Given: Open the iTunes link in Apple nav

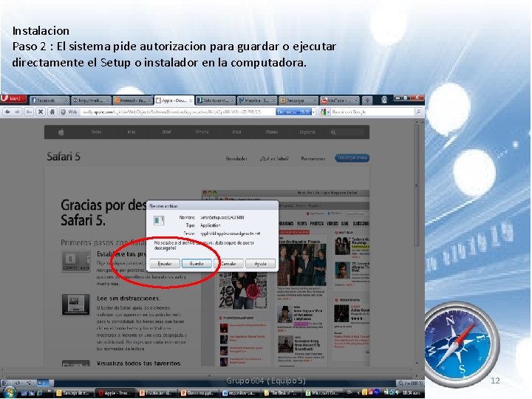Looking at the screenshot, I should [x=272, y=132].
